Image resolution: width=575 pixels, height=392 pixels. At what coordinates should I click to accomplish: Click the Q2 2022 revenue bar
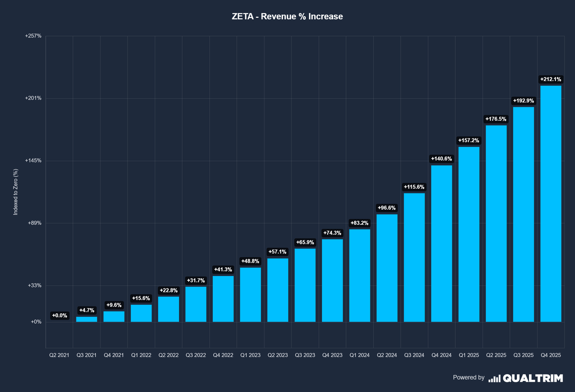pos(168,309)
